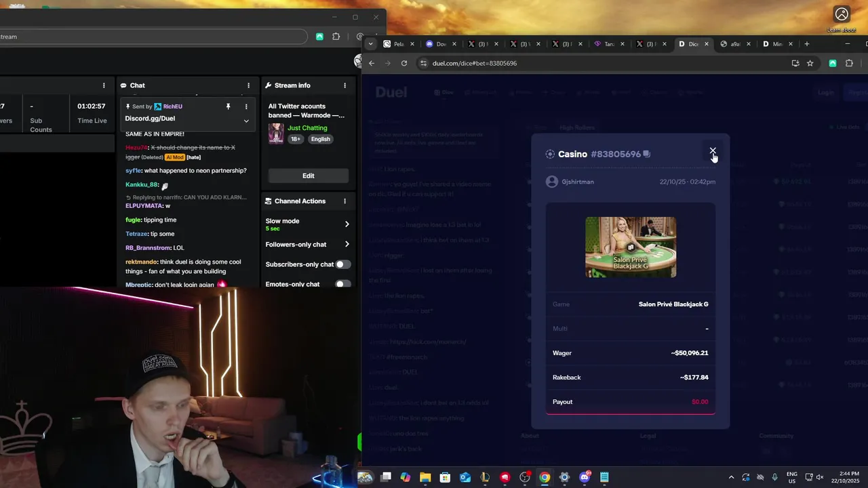Expand Followers-only chat settings arrow
Image resolution: width=868 pixels, height=488 pixels.
pyautogui.click(x=347, y=244)
